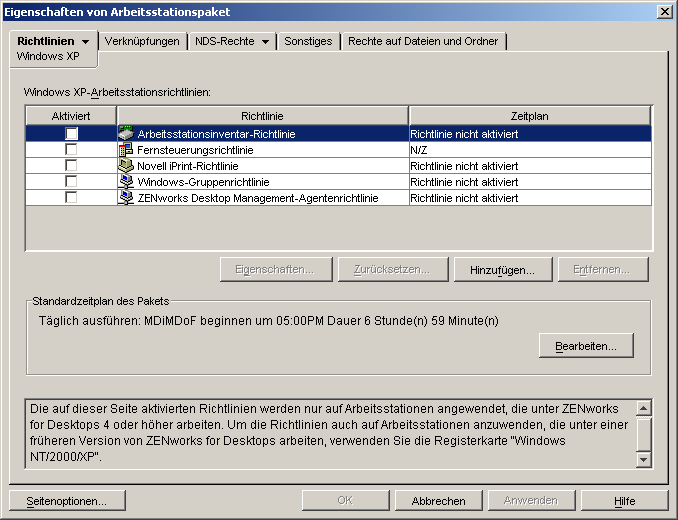678x520 pixels.
Task: Click the Fernsteuerungsrichtlinie icon
Action: [x=126, y=149]
